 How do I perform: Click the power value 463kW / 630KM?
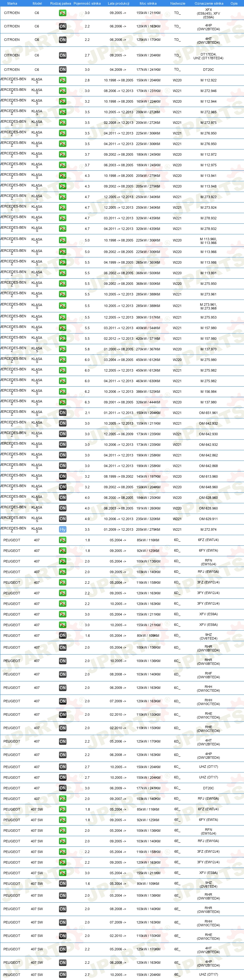tap(148, 381)
